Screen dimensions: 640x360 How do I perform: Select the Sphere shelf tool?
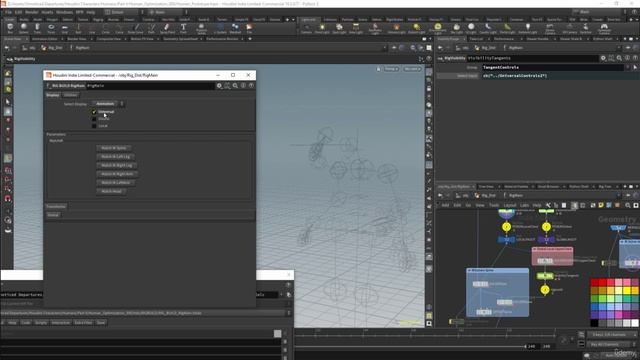24,28
